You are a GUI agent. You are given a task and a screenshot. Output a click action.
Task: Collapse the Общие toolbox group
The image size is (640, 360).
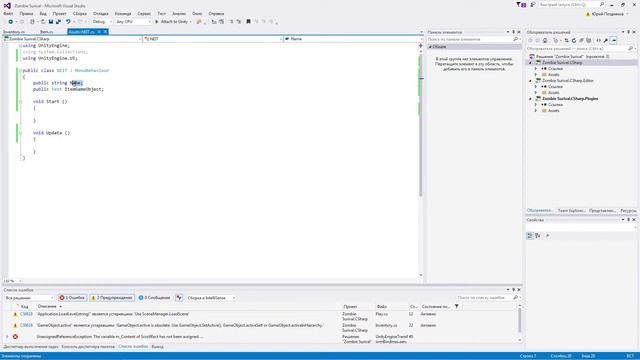point(430,47)
